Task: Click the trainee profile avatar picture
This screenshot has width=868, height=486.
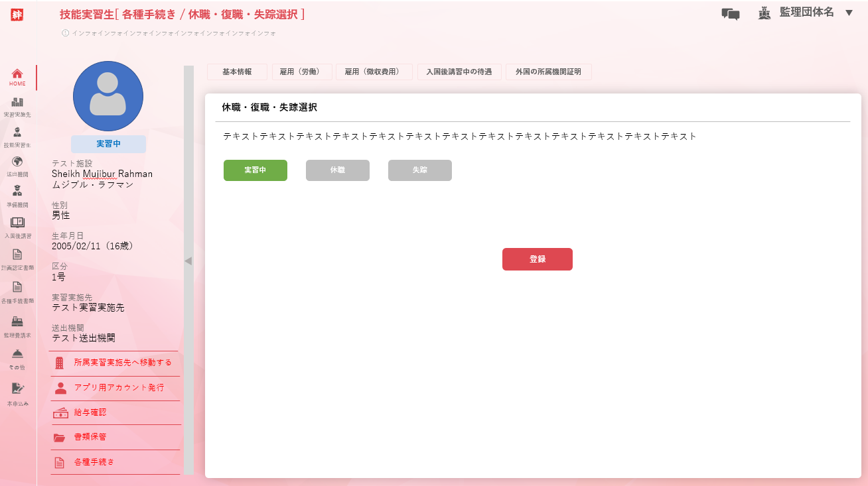Action: 108,96
